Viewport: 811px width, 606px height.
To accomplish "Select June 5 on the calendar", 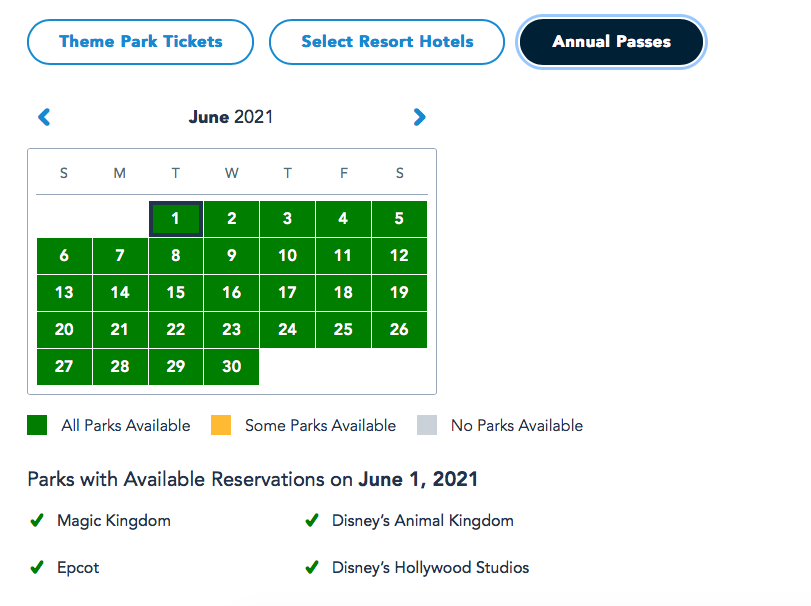I will click(x=399, y=219).
